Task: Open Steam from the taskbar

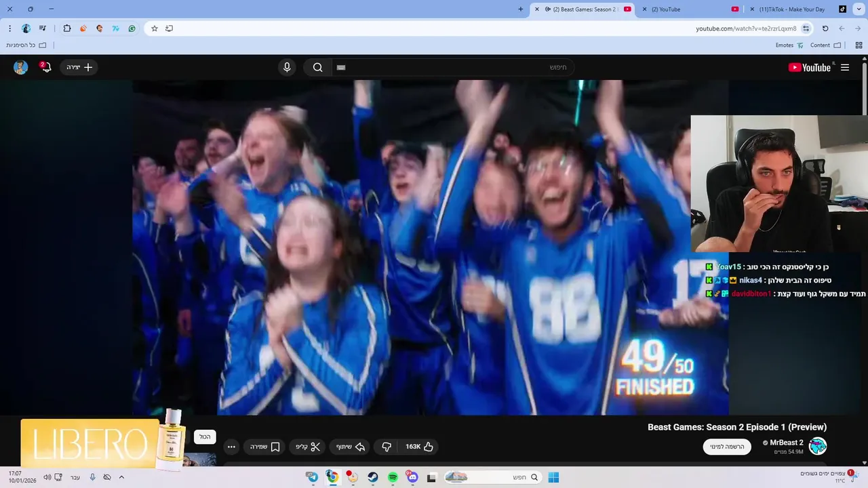Action: 373,477
